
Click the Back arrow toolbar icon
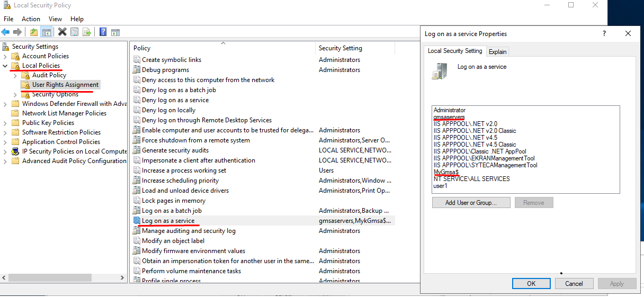click(x=5, y=32)
